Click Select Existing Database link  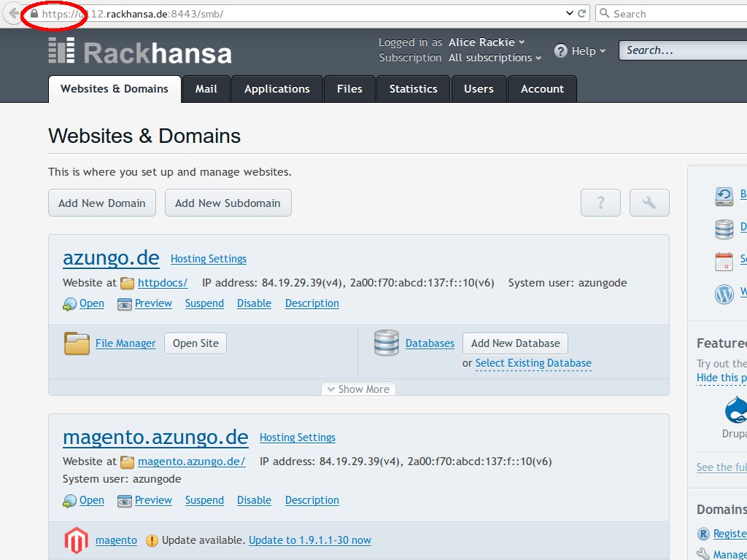pyautogui.click(x=533, y=363)
